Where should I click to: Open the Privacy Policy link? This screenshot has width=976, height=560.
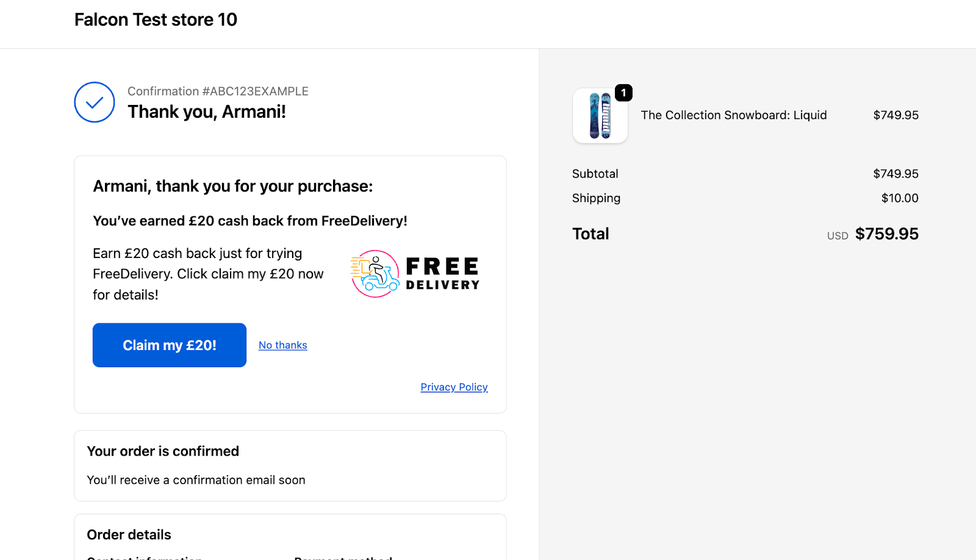pos(454,387)
